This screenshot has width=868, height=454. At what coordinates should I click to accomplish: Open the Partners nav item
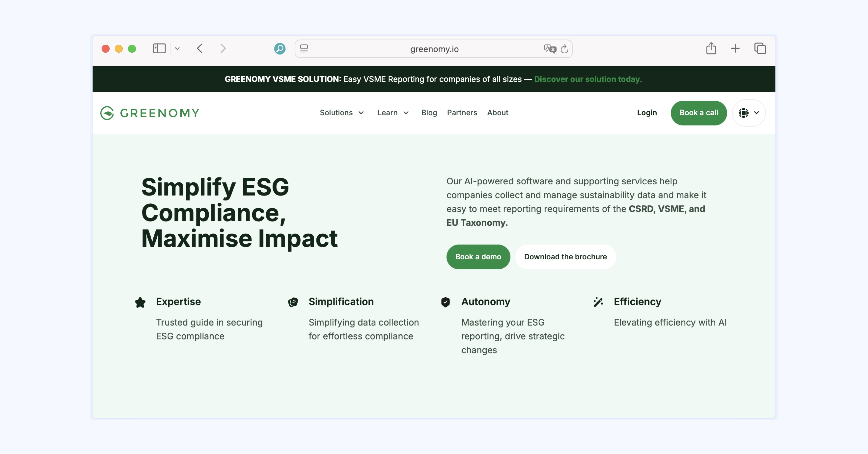coord(462,112)
